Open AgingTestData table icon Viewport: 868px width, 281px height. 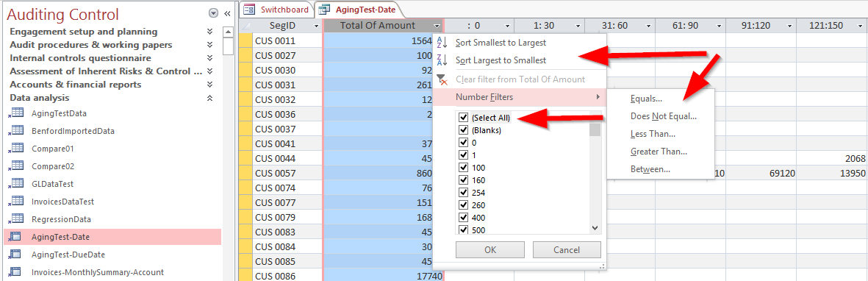15,113
